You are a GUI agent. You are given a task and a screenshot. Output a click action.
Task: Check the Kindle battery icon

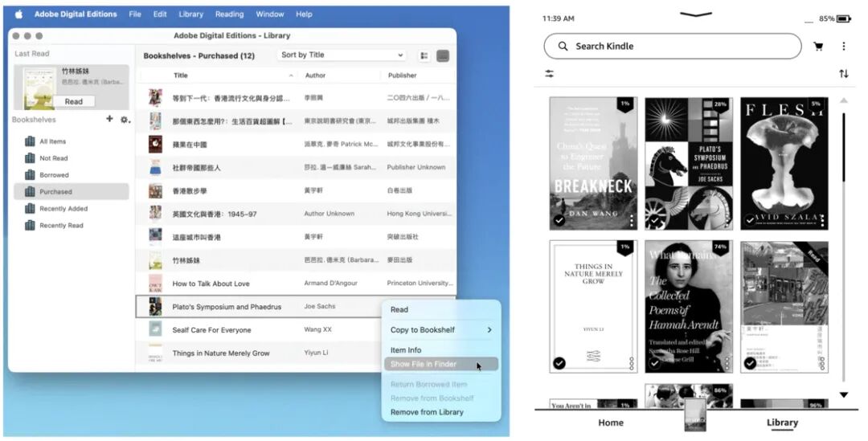843,18
